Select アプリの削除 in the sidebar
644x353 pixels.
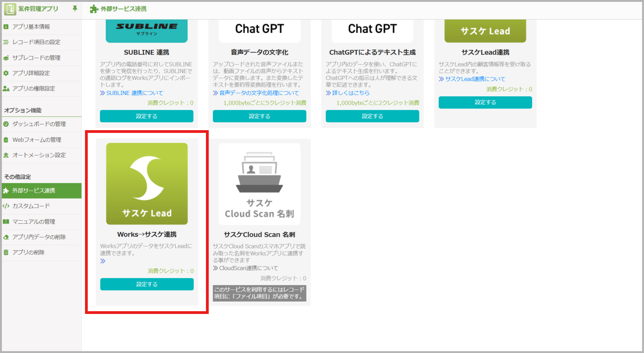click(41, 252)
